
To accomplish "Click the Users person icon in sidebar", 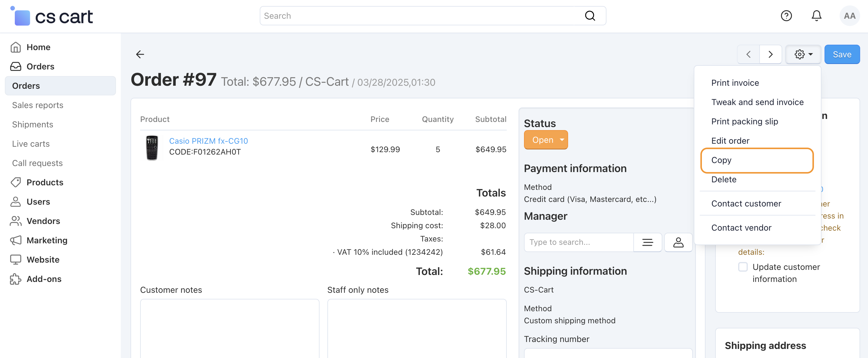I will tap(15, 202).
